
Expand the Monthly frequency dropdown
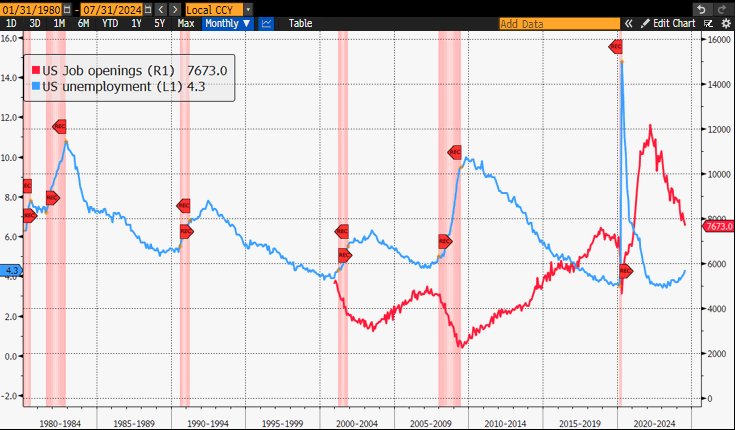point(227,22)
